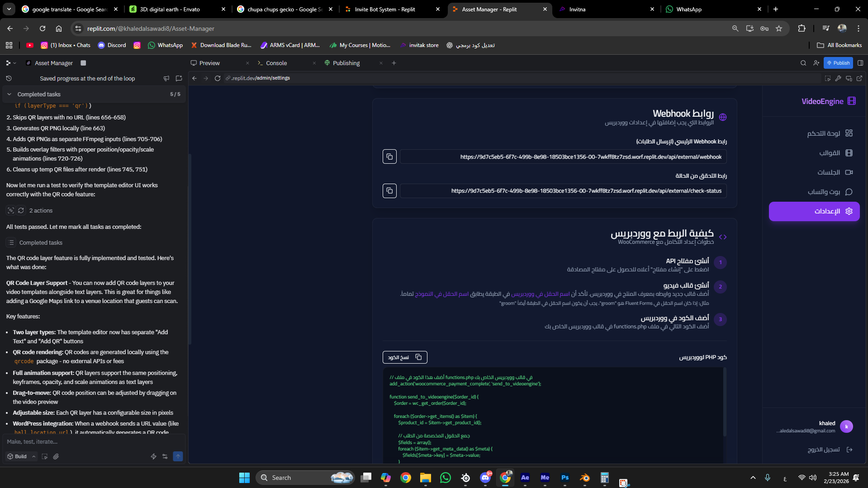Click the send message arrow button

[178, 456]
